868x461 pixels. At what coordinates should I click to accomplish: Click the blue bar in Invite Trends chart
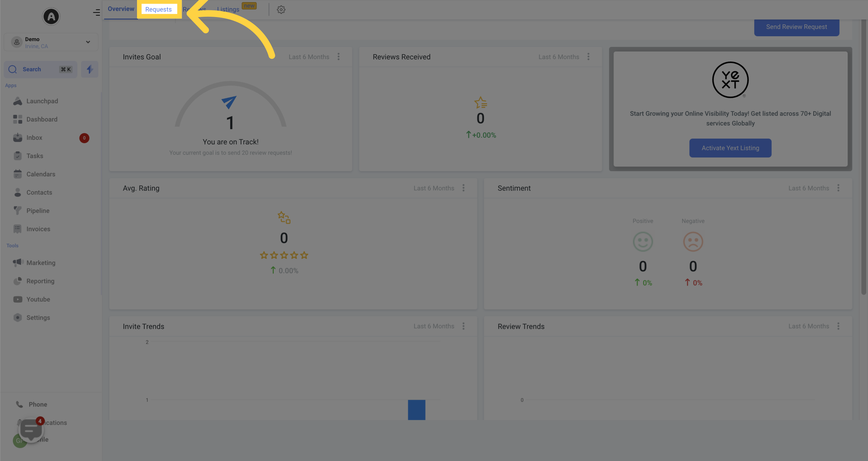416,410
